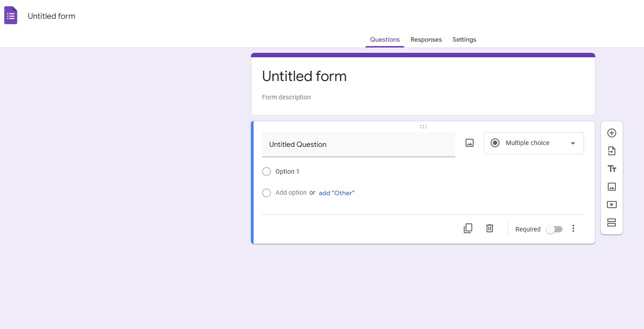This screenshot has width=644, height=329.
Task: Add a title and description block
Action: [x=612, y=169]
